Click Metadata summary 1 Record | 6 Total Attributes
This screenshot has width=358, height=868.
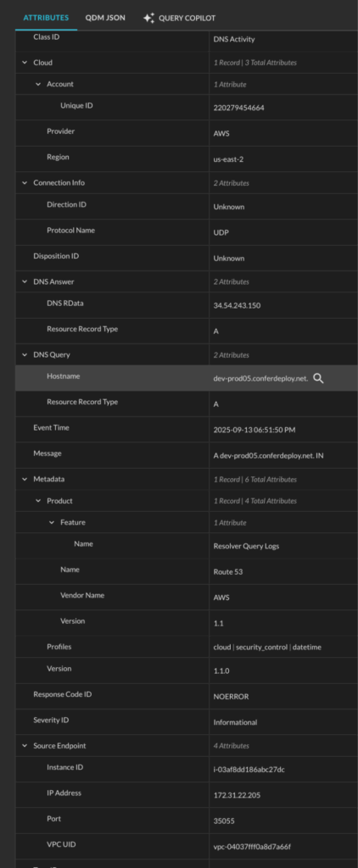[255, 480]
